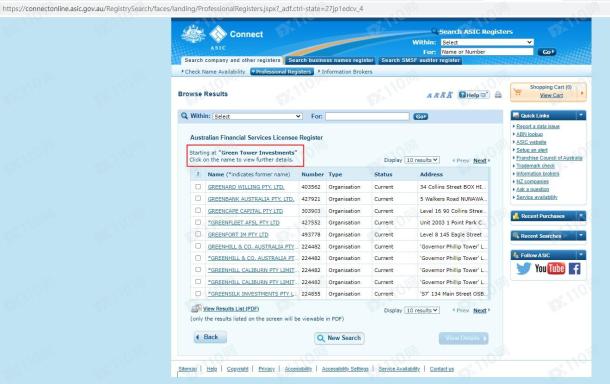Open GREENCAPE CAPITAL PTY LTD details
This screenshot has width=610, height=384.
point(245,211)
